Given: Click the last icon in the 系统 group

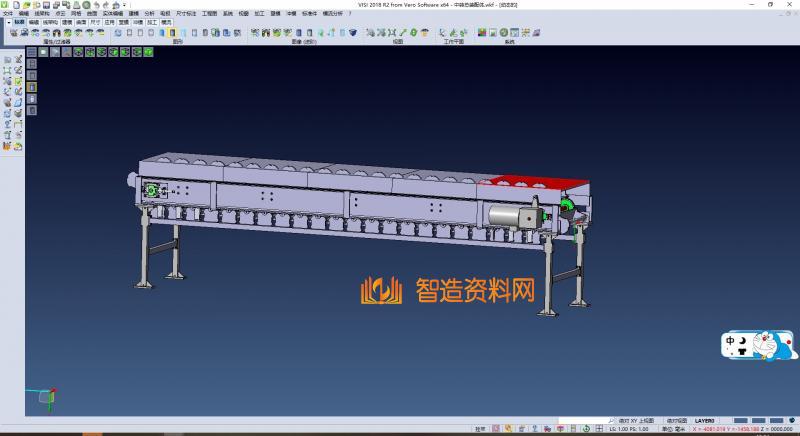Looking at the screenshot, I should (x=536, y=33).
